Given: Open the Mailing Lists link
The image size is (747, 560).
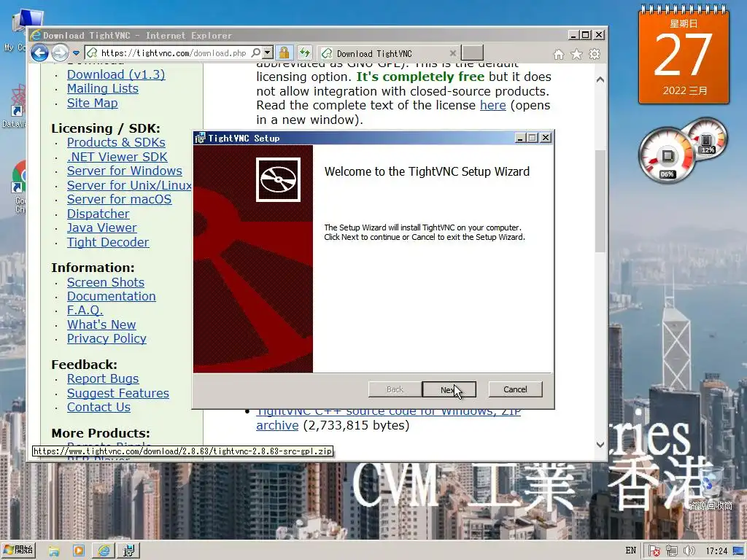Looking at the screenshot, I should [x=102, y=88].
